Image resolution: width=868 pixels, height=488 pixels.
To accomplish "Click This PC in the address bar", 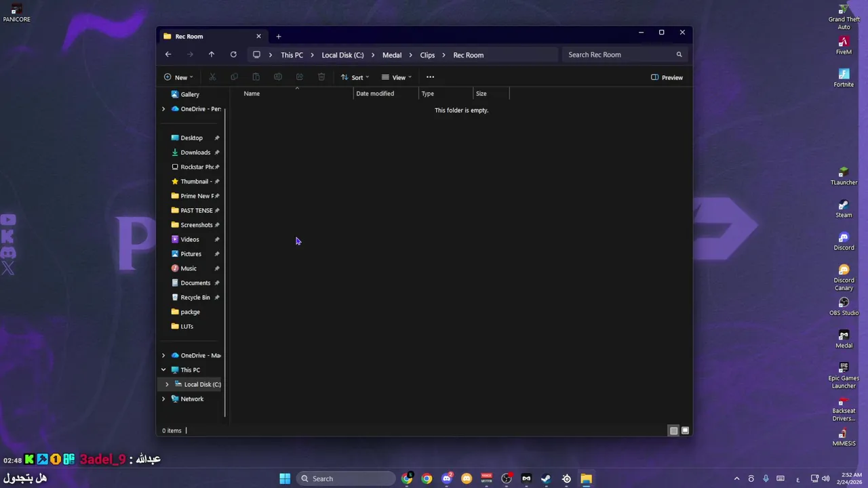I will [292, 55].
